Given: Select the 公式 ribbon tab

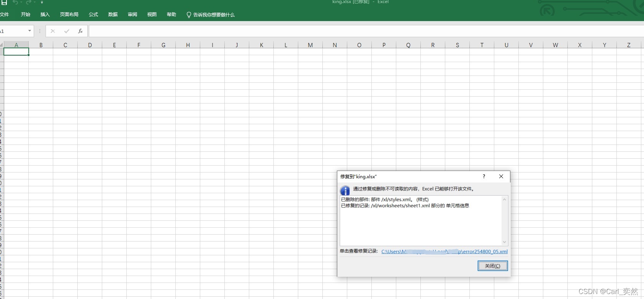Looking at the screenshot, I should [93, 15].
